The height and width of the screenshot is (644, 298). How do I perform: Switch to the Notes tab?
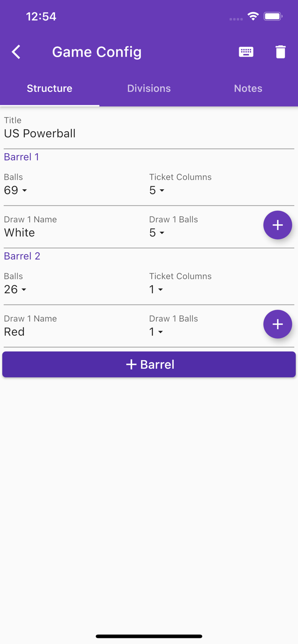click(248, 88)
